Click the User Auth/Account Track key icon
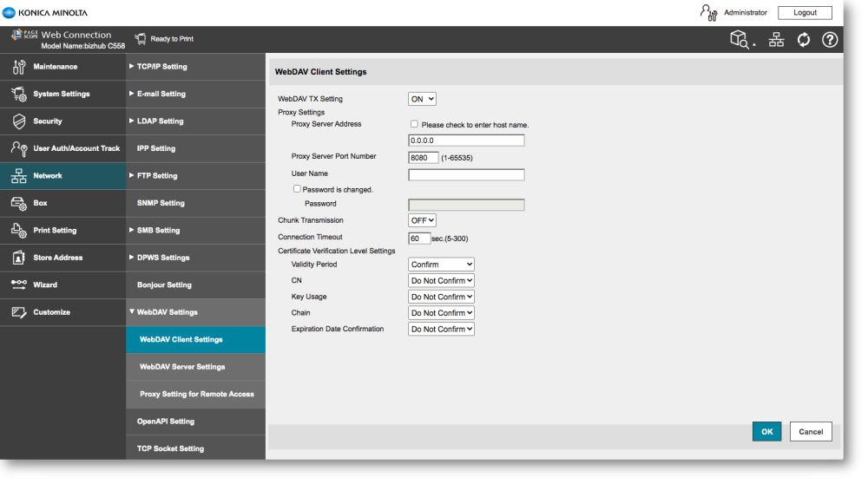This screenshot has width=868, height=484. coord(19,148)
